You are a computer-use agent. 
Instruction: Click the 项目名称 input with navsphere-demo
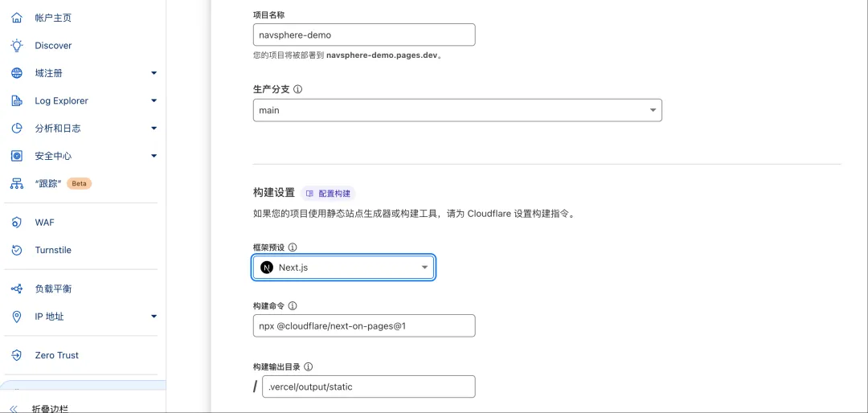click(364, 35)
